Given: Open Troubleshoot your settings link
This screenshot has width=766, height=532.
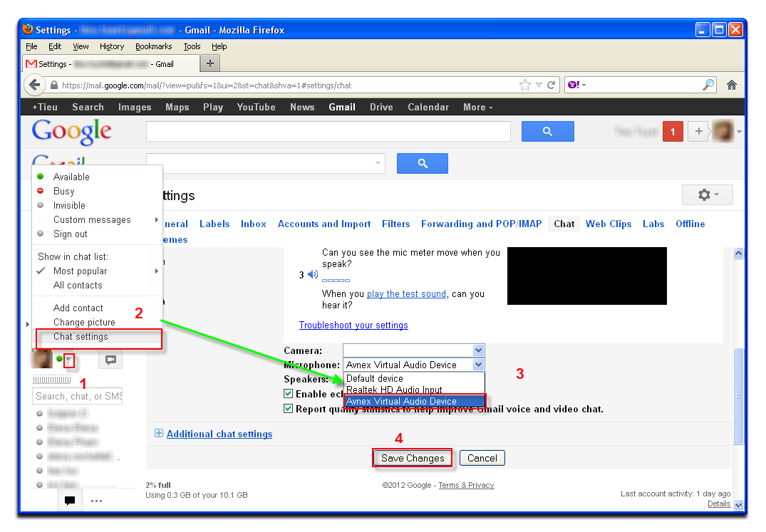Looking at the screenshot, I should coord(353,325).
